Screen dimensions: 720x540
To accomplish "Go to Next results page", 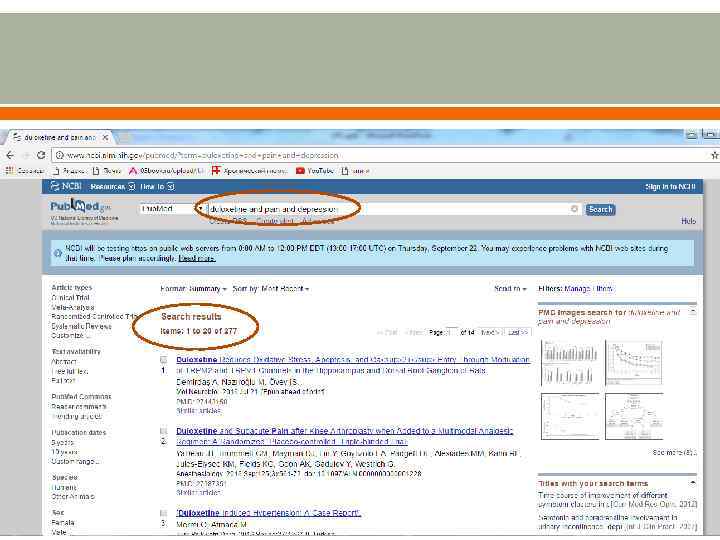I will (490, 332).
